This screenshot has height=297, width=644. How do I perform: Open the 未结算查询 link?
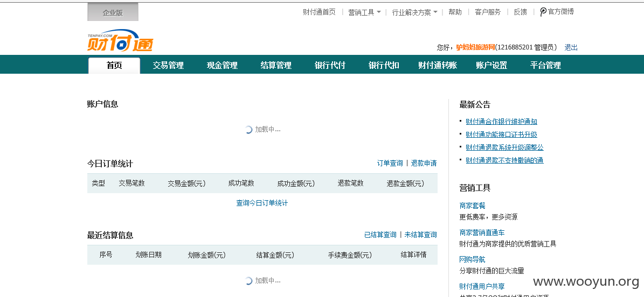tap(420, 235)
